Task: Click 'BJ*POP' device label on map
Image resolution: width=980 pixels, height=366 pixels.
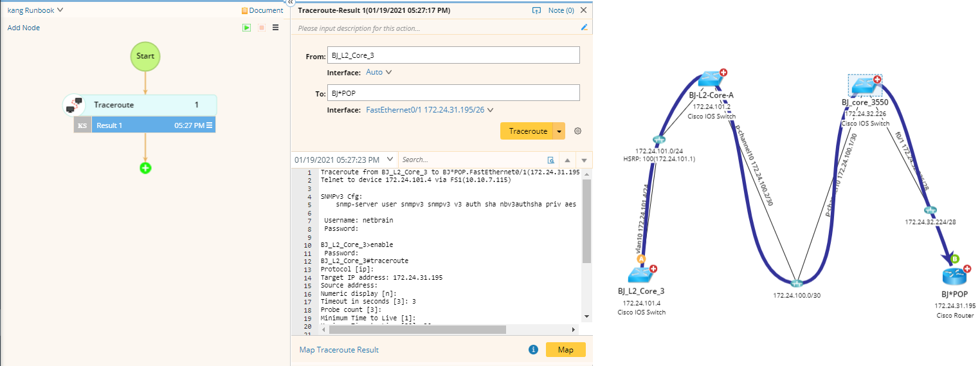Action: [x=954, y=294]
